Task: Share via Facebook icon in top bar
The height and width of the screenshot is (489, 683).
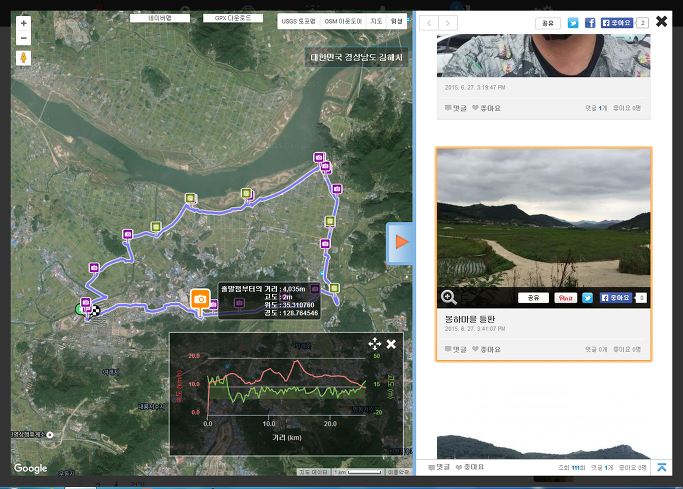Action: click(x=590, y=23)
